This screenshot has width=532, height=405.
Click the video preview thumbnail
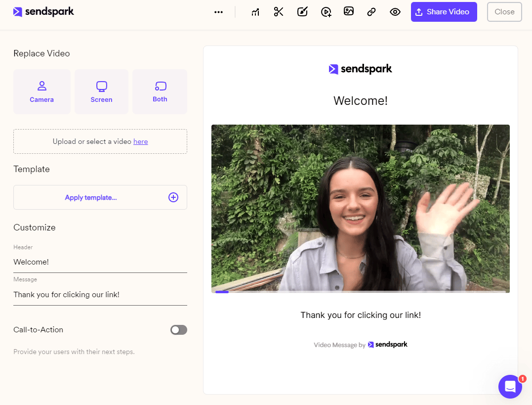pyautogui.click(x=360, y=208)
